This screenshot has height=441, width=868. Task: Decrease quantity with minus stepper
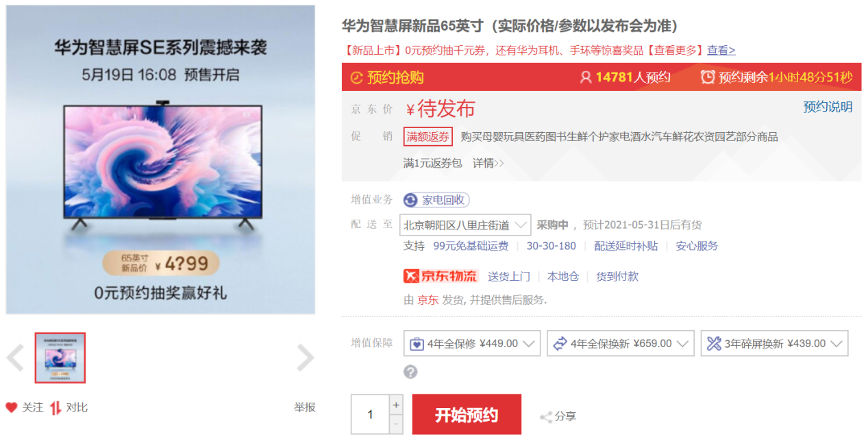click(396, 425)
